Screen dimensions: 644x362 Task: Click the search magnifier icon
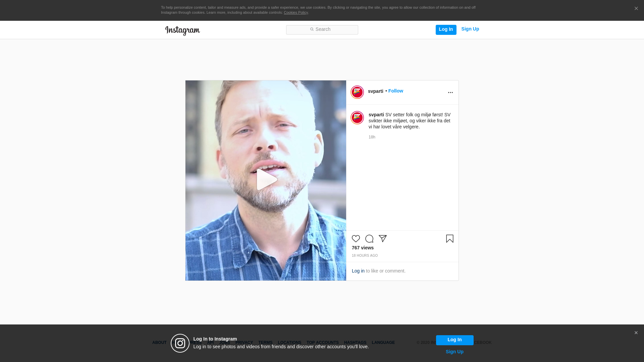312,29
